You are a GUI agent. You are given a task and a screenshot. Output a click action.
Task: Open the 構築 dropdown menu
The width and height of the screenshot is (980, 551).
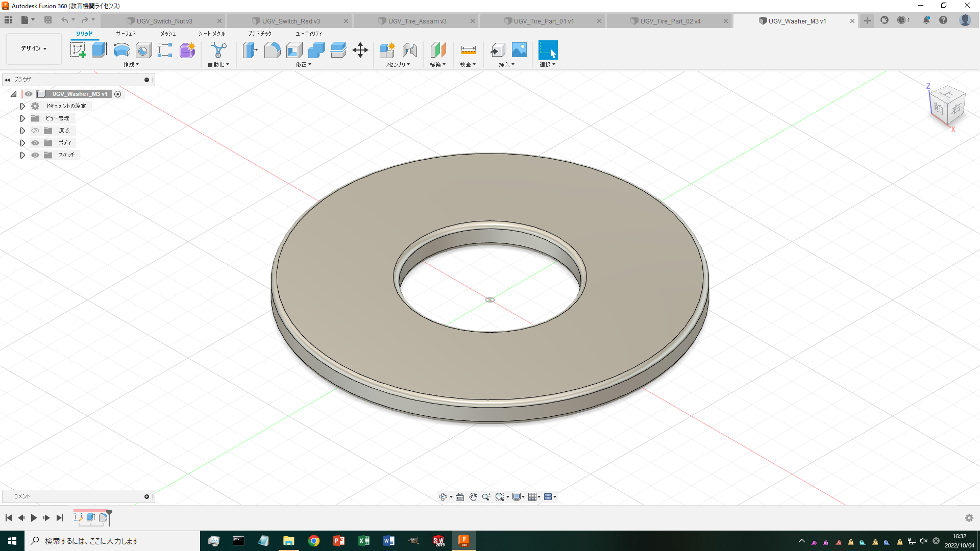(437, 65)
